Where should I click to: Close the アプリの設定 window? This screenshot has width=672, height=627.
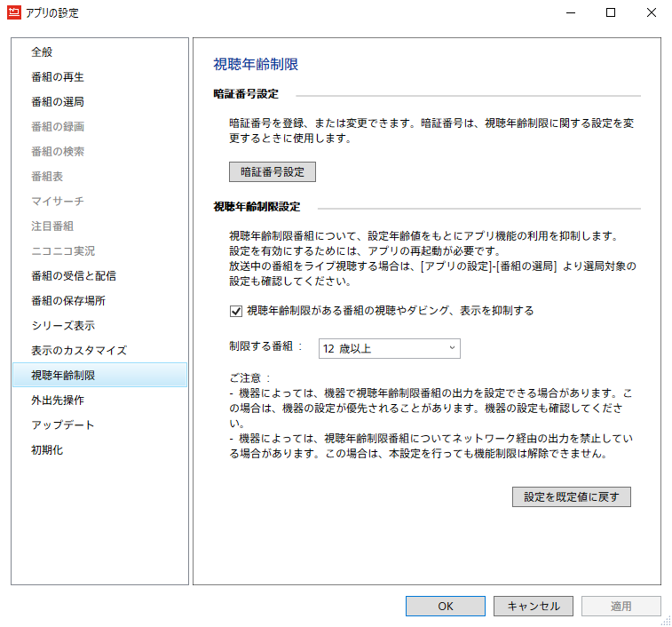(651, 13)
